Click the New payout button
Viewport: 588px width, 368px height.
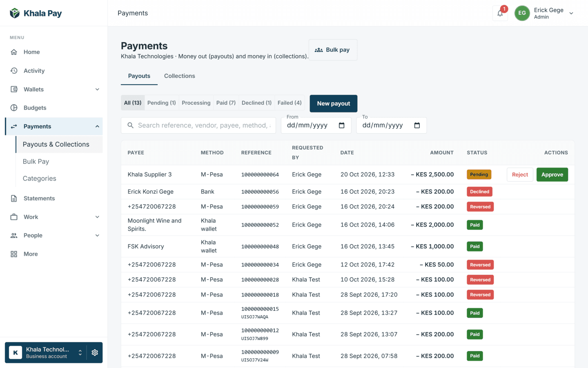pyautogui.click(x=334, y=103)
